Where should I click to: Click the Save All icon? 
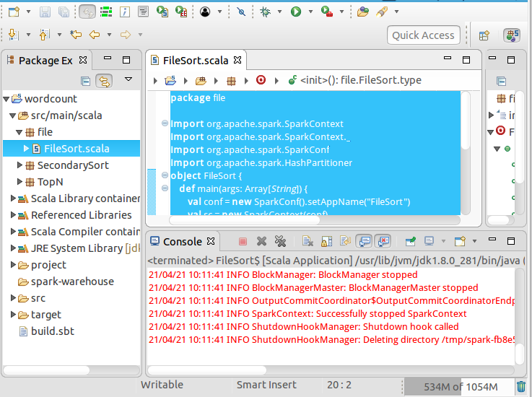coord(64,12)
